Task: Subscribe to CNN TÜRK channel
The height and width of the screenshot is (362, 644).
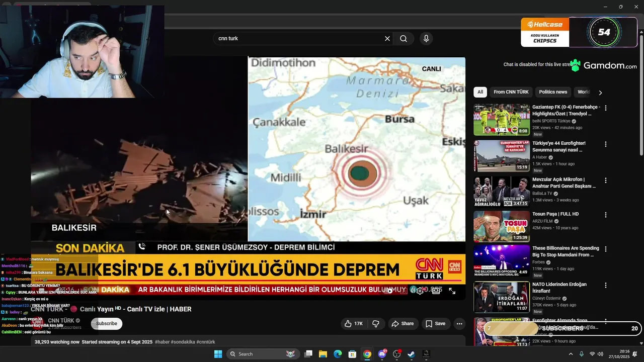Action: 107,324
